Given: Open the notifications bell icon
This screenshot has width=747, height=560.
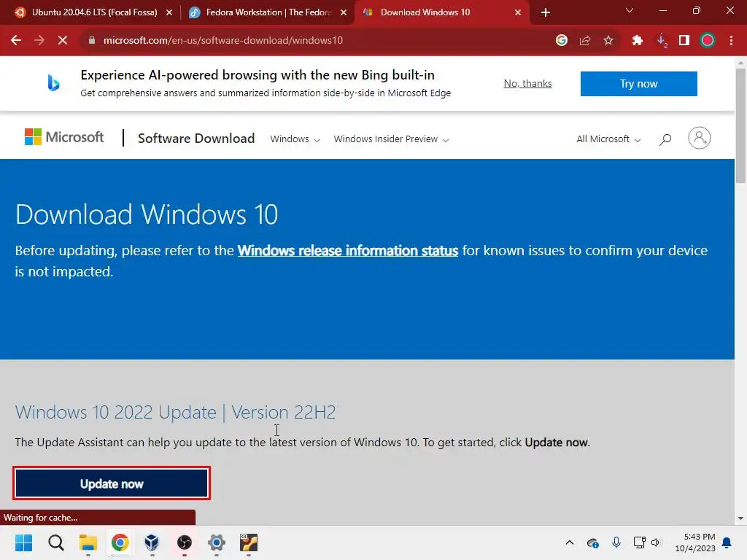Looking at the screenshot, I should click(727, 542).
